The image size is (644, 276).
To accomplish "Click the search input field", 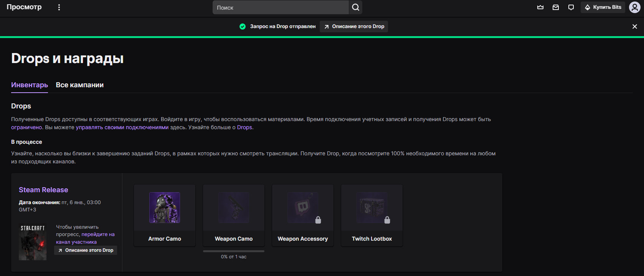I will (x=281, y=7).
